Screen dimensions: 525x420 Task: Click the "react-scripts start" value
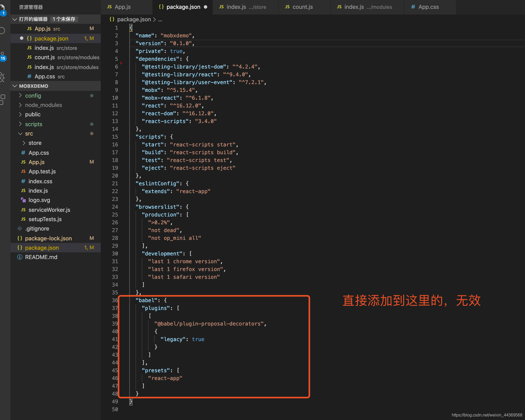coord(203,145)
